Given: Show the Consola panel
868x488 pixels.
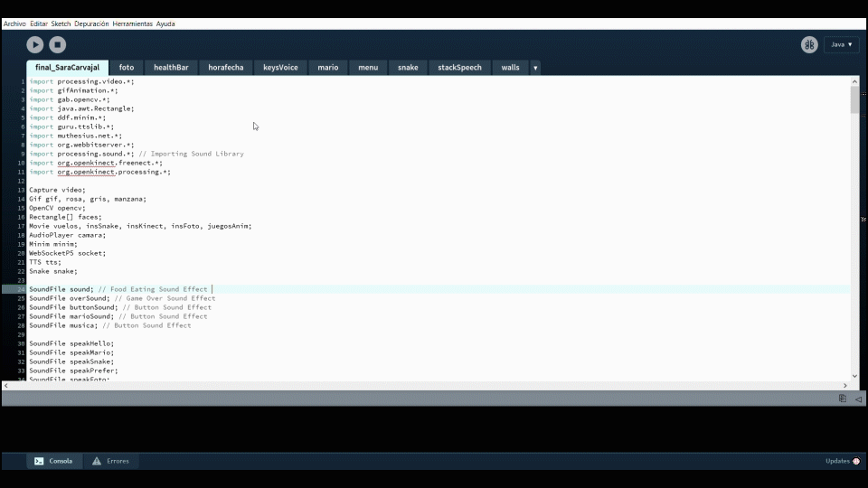Looking at the screenshot, I should click(x=53, y=461).
